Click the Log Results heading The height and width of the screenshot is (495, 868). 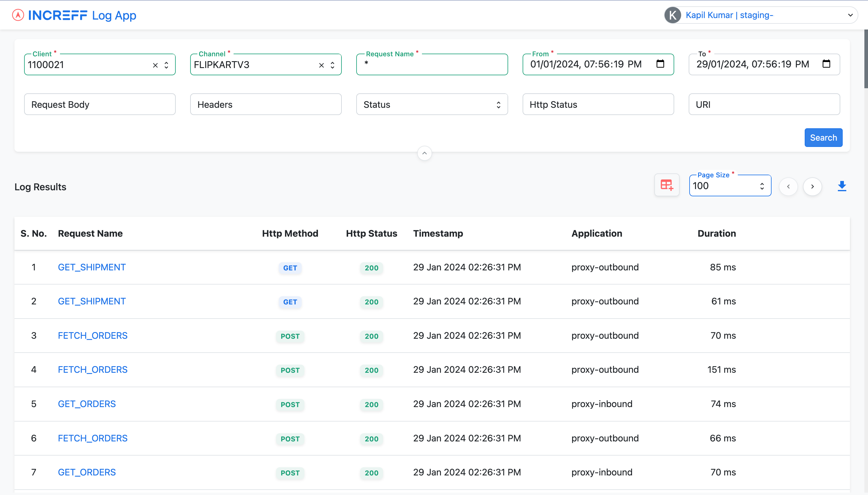40,187
